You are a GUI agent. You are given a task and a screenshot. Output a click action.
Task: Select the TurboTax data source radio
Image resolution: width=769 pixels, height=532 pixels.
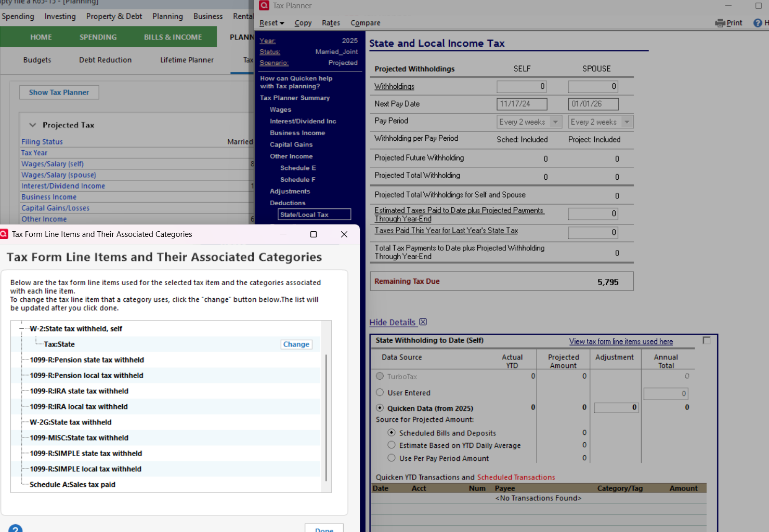click(x=380, y=376)
